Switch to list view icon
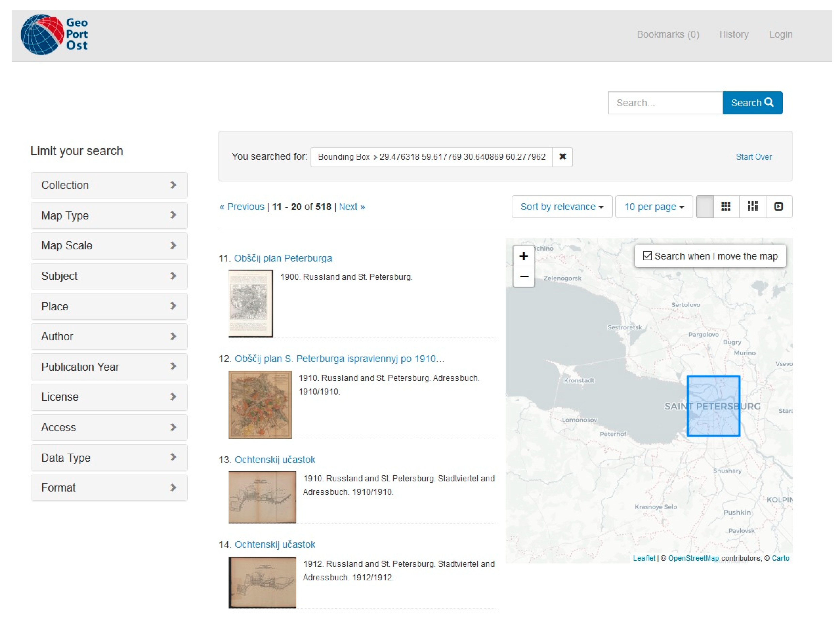The width and height of the screenshot is (840, 622). tap(705, 207)
